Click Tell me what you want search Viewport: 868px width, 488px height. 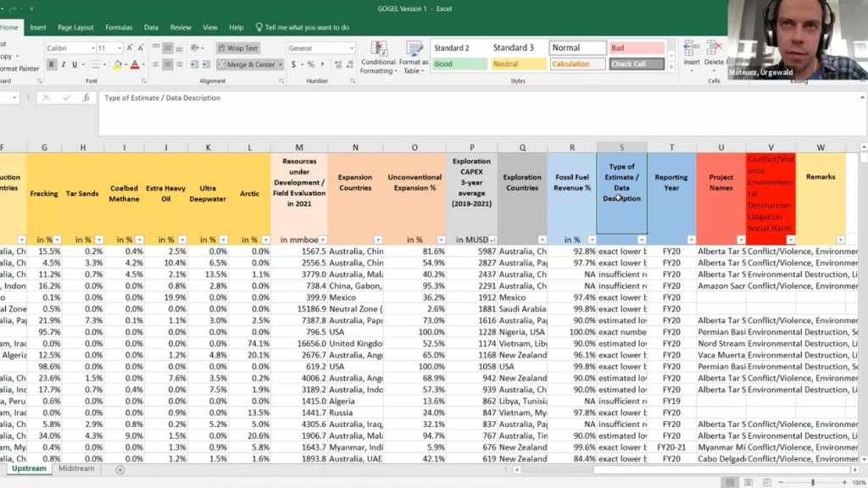(303, 27)
